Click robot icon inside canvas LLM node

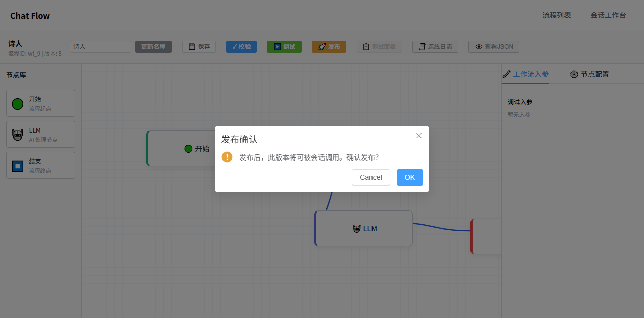tap(357, 229)
